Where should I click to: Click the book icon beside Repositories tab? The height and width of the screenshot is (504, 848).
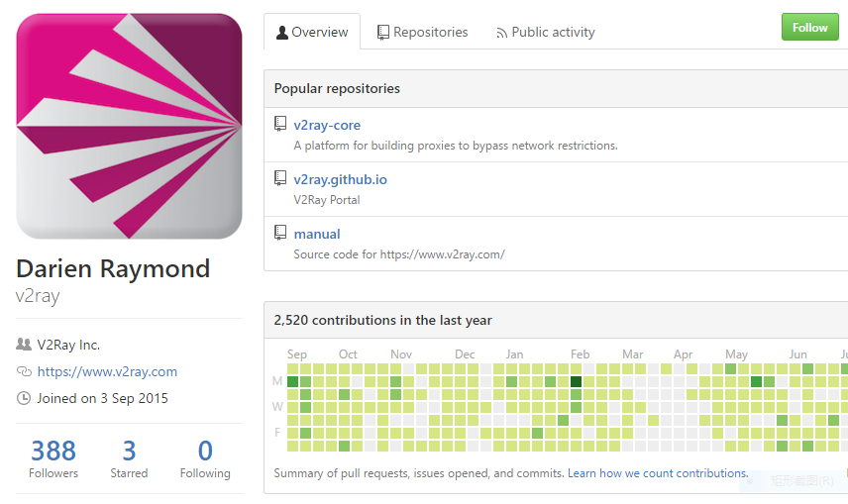click(x=383, y=32)
